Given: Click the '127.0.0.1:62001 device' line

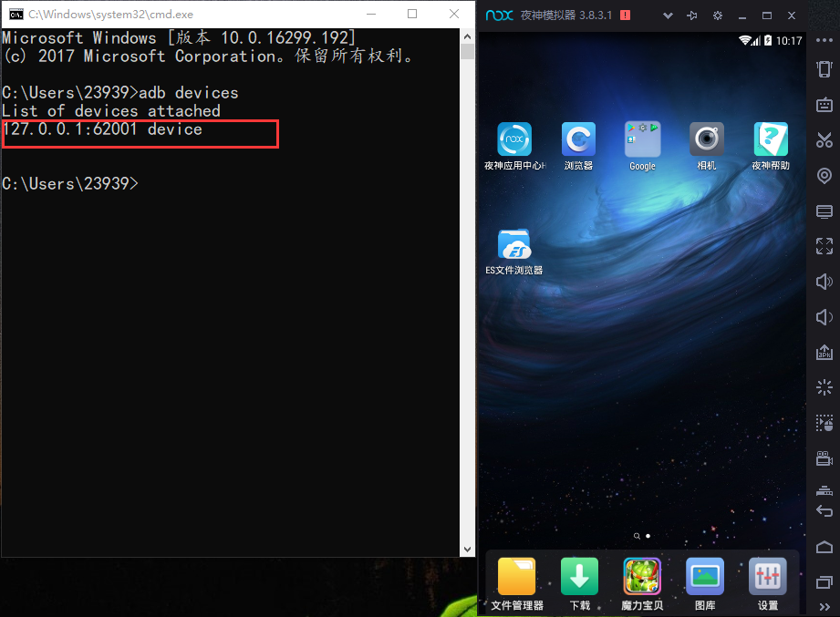Looking at the screenshot, I should click(102, 129).
